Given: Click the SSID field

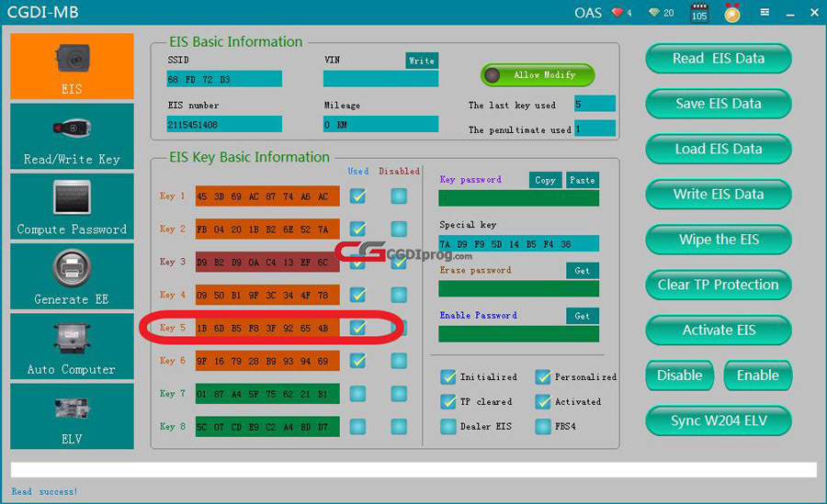Looking at the screenshot, I should pos(224,79).
